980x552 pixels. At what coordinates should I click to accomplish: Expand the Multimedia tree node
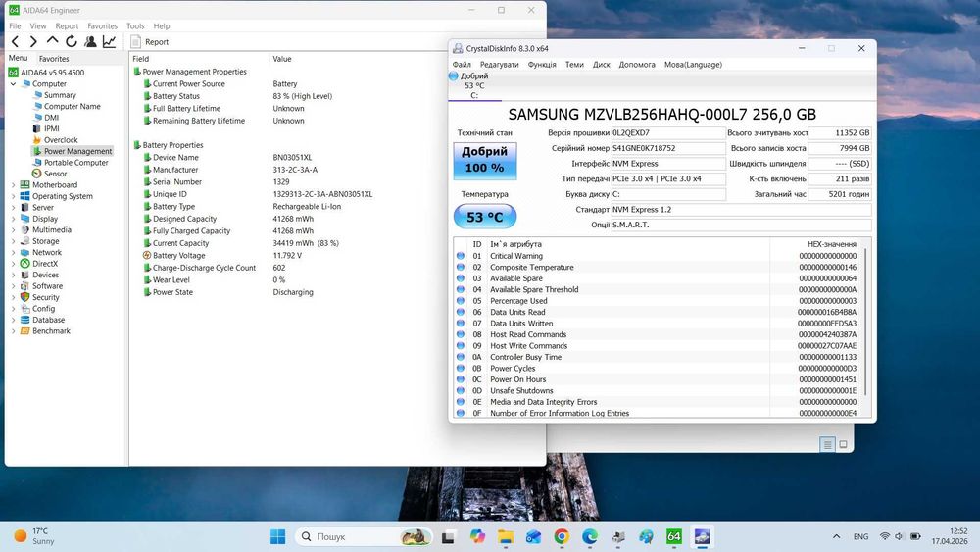13,230
